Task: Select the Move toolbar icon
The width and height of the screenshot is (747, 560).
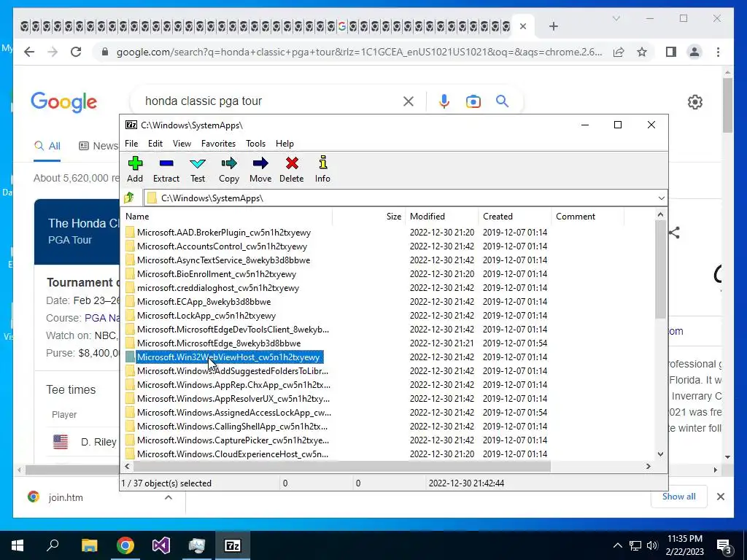Action: pyautogui.click(x=260, y=169)
